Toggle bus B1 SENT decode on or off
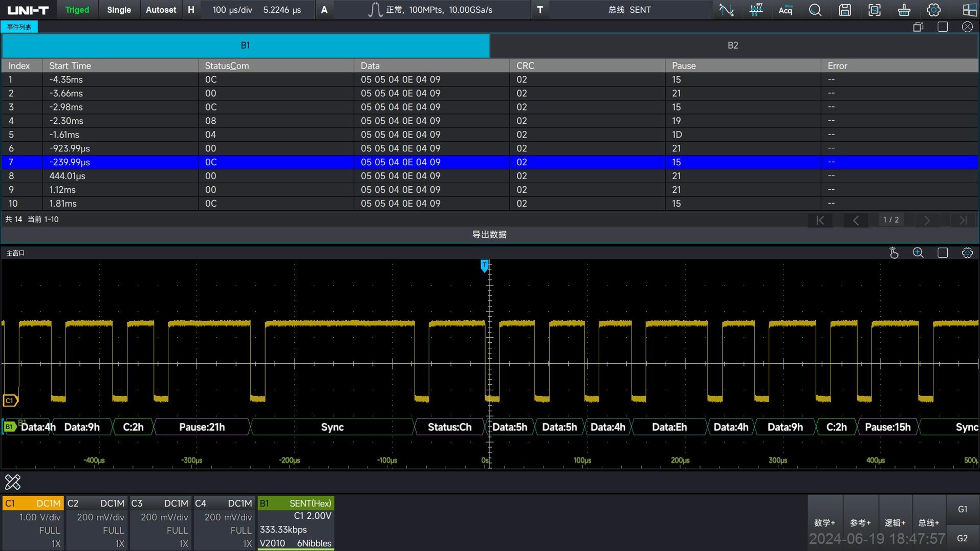Screen dimensions: 980x551 296,503
